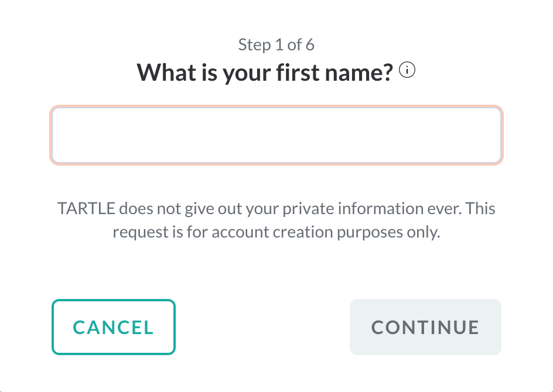Place cursor in the first name field

276,135
